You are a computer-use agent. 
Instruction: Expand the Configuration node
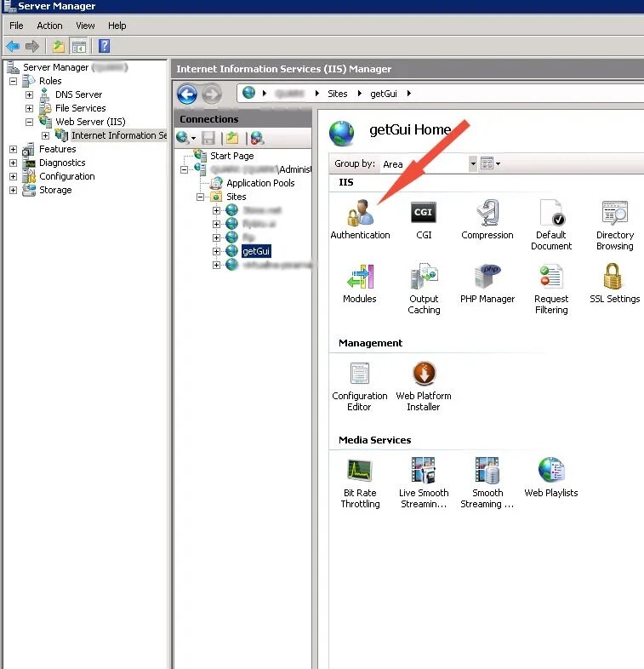pos(14,176)
